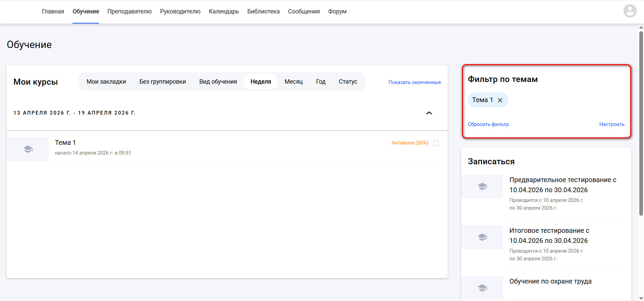
Task: Bookmark the Тема 1 course
Action: pyautogui.click(x=436, y=143)
